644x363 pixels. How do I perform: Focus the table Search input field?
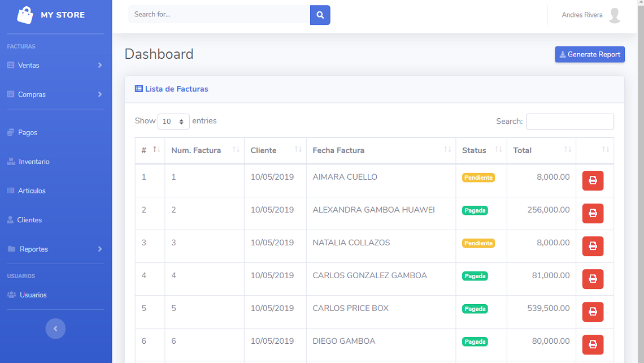click(x=569, y=122)
